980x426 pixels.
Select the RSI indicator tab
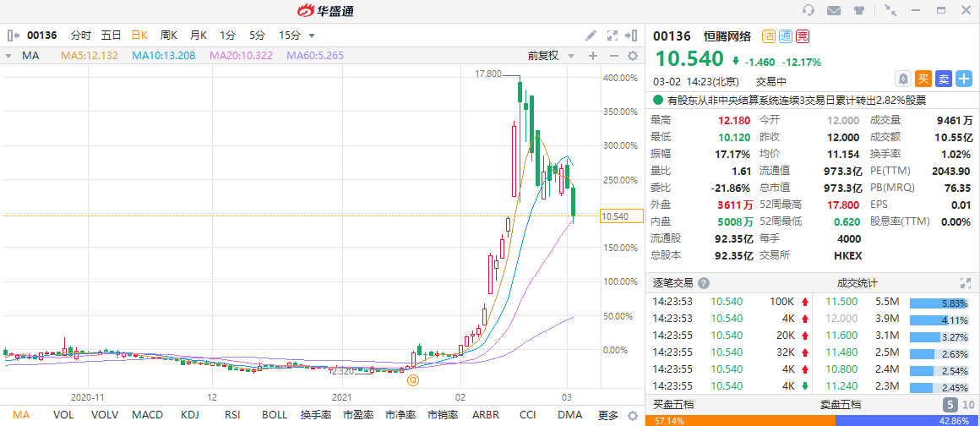point(232,415)
